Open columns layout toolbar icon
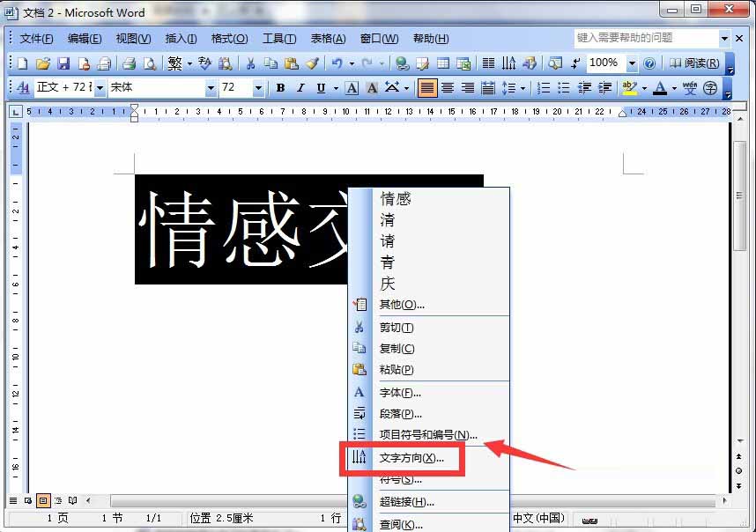Image resolution: width=756 pixels, height=532 pixels. pos(488,63)
